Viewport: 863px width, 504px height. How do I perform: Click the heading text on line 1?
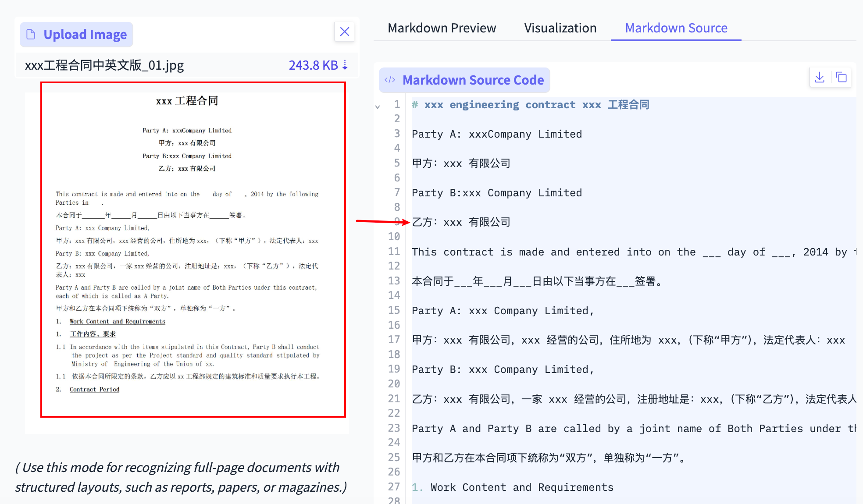pyautogui.click(x=531, y=104)
